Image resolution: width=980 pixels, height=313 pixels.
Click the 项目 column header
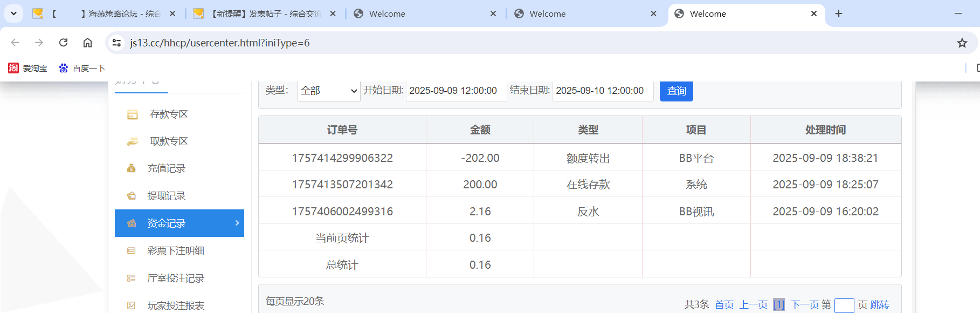point(696,130)
